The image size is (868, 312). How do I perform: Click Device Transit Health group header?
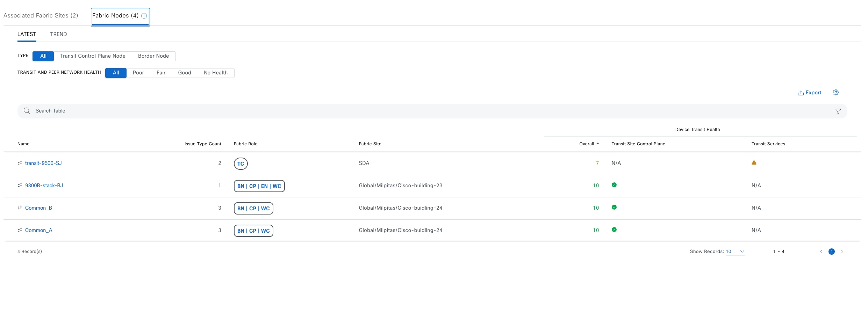tap(697, 130)
